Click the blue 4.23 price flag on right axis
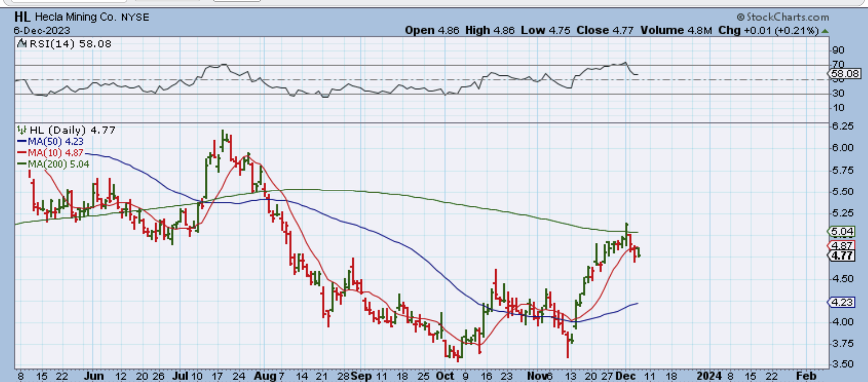Viewport: 868px width, 382px height. [841, 302]
